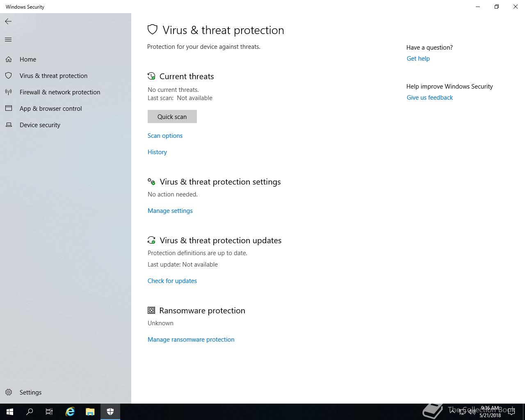Viewport: 525px width, 420px height.
Task: Click the 'Ransomware protection' heading
Action: (202, 310)
